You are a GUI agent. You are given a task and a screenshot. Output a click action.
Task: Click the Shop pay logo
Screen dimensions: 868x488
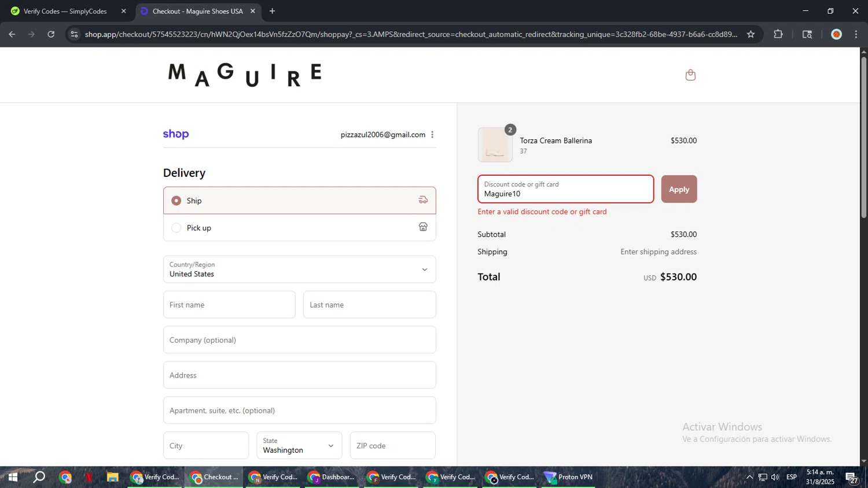[176, 134]
